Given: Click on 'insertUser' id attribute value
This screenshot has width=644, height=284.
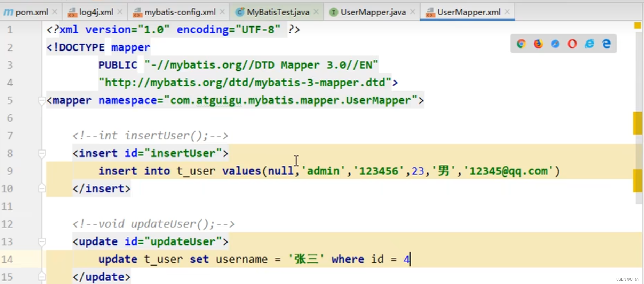Looking at the screenshot, I should 183,153.
